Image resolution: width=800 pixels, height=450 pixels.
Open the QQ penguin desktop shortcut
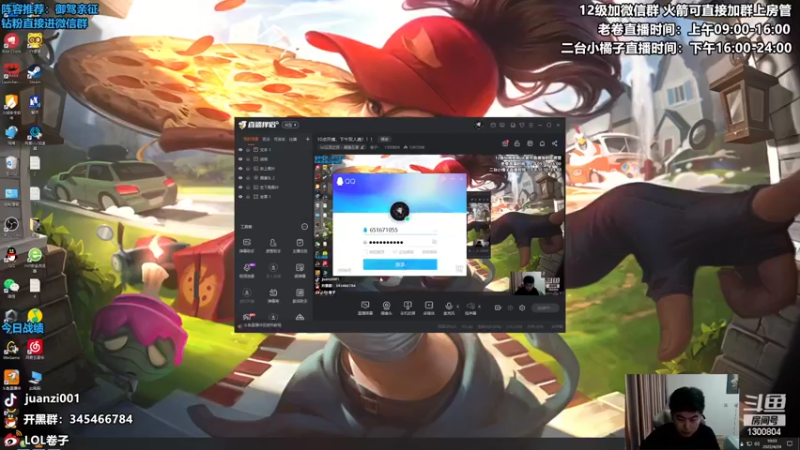tap(11, 257)
